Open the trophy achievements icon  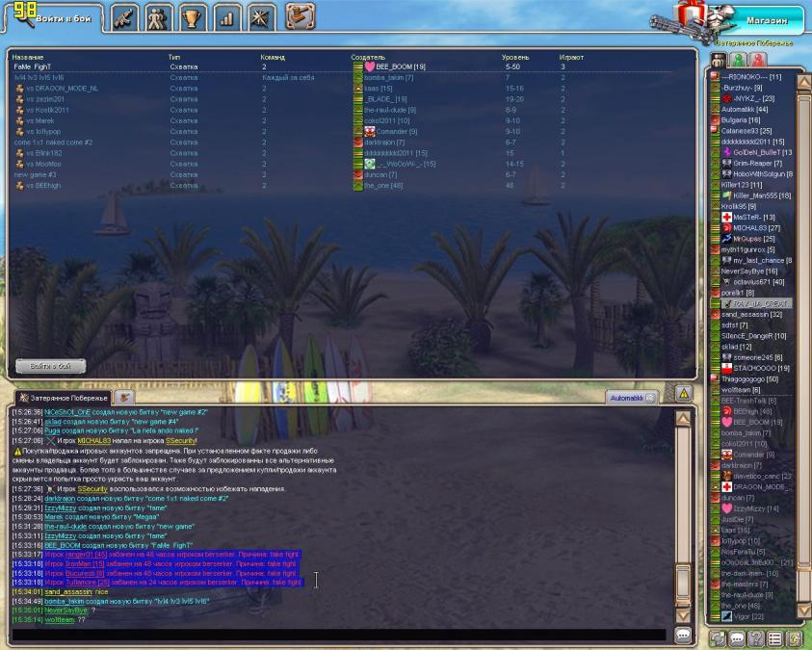[x=193, y=15]
